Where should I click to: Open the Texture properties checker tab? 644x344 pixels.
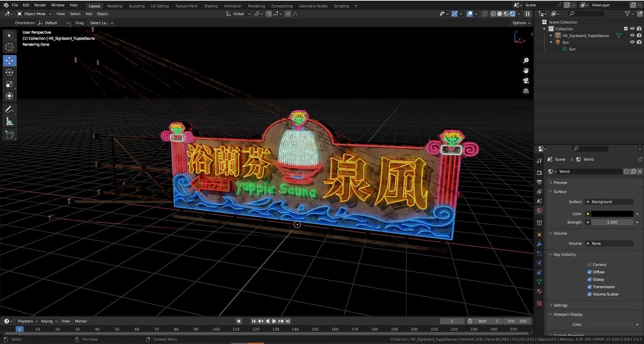coord(539,303)
